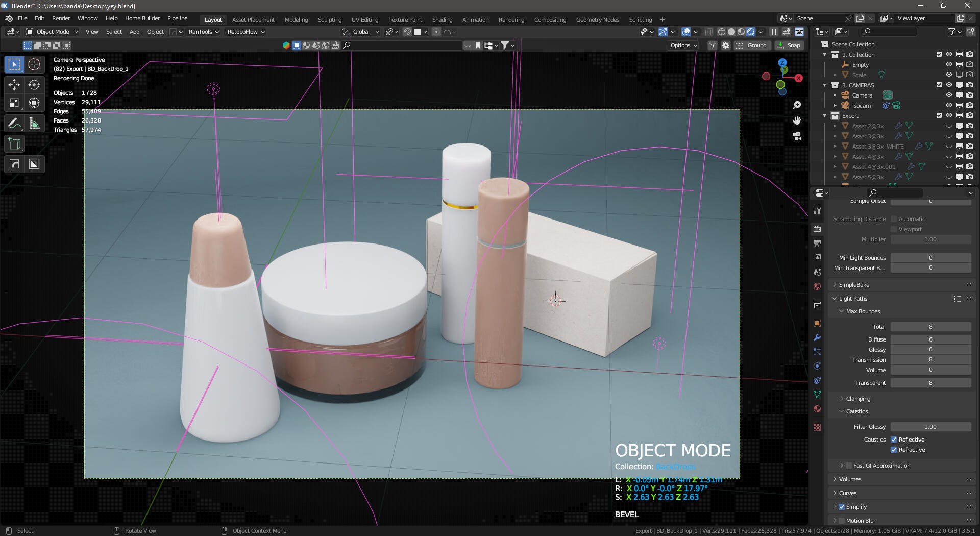Uncheck the Refractive caustics option
The height and width of the screenshot is (536, 980).
(894, 450)
